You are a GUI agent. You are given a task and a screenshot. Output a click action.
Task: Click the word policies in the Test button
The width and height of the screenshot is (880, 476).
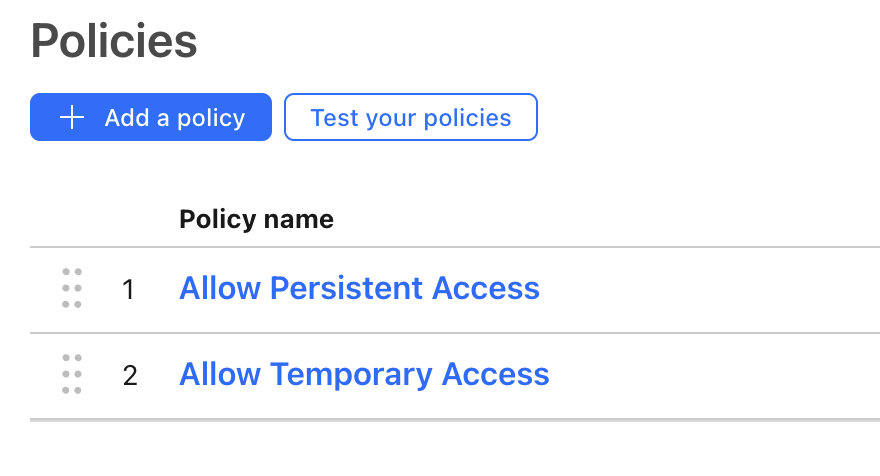coord(468,118)
